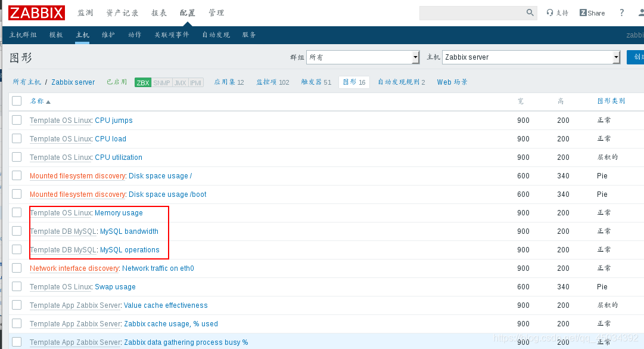
Task: Open the support headset link
Action: [x=557, y=13]
